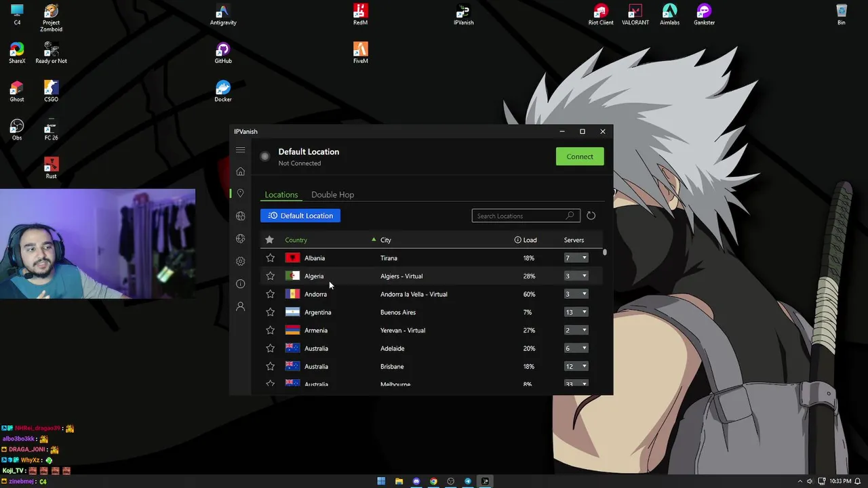Open the location pin sidebar section
The height and width of the screenshot is (488, 868).
240,194
